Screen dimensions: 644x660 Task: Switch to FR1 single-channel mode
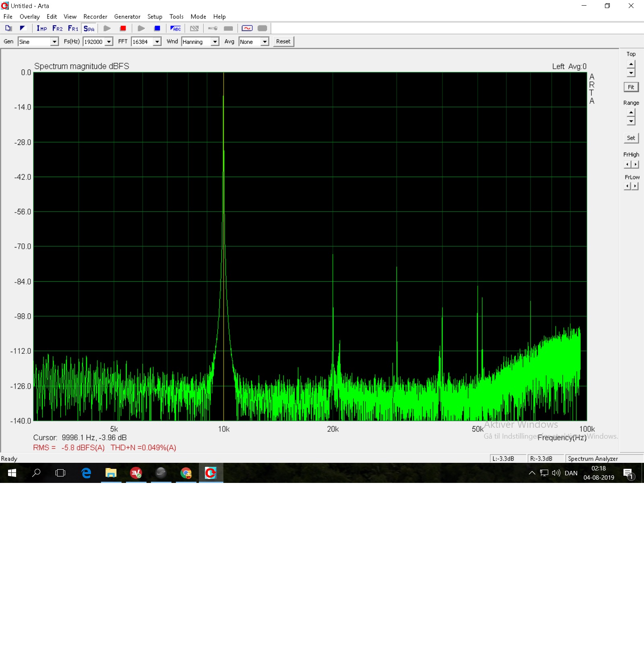tap(73, 28)
